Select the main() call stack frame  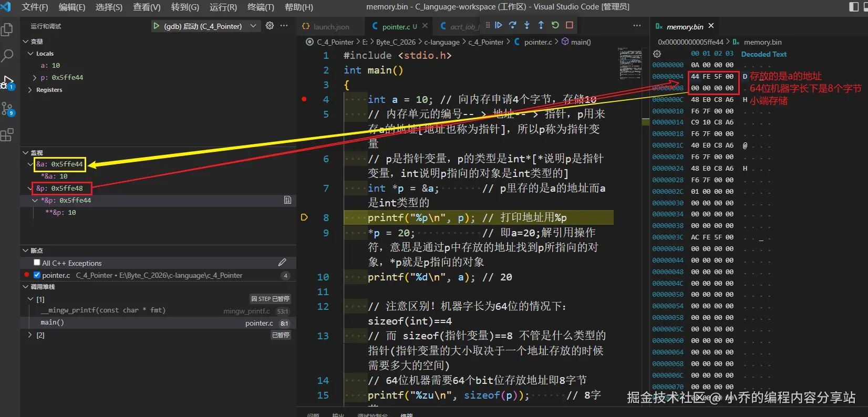pyautogui.click(x=53, y=322)
